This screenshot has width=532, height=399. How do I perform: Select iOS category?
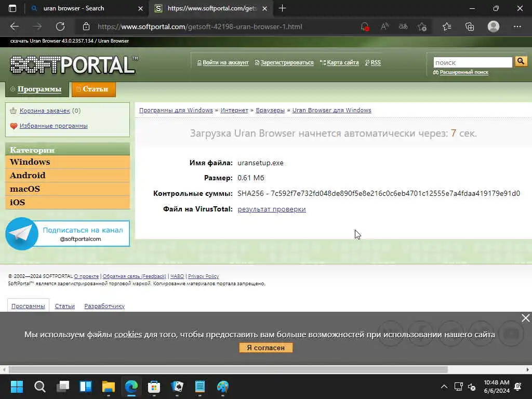click(x=68, y=203)
